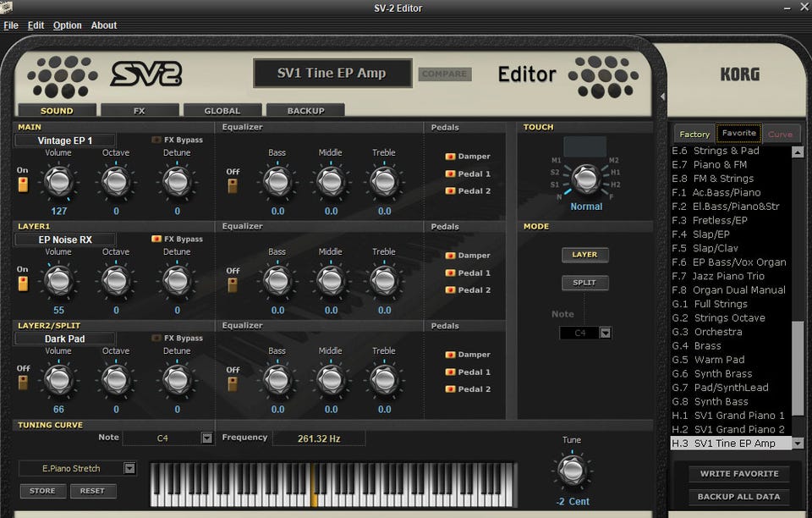The height and width of the screenshot is (518, 812).
Task: Switch to the GLOBAL tab
Action: (x=222, y=110)
